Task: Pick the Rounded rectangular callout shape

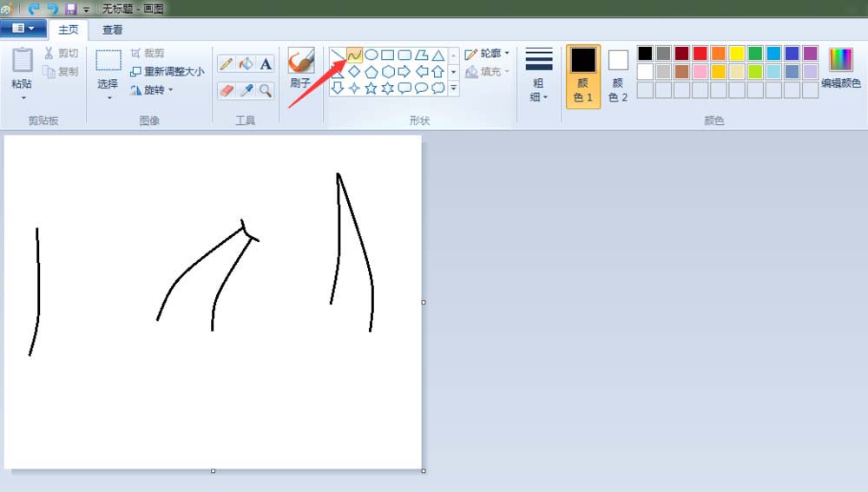Action: pos(404,88)
